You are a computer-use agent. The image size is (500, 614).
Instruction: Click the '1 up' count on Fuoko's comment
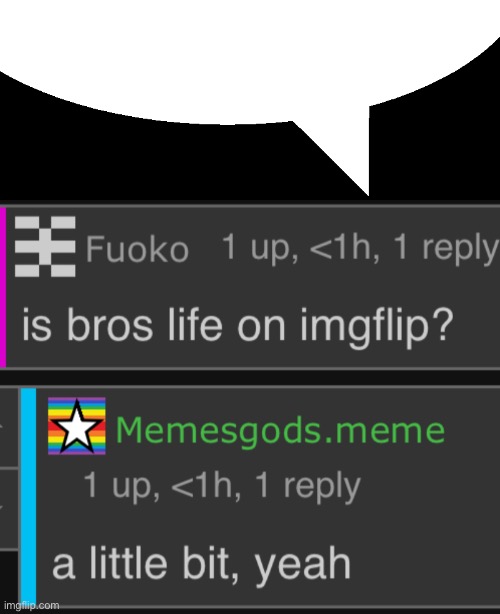[x=260, y=249]
